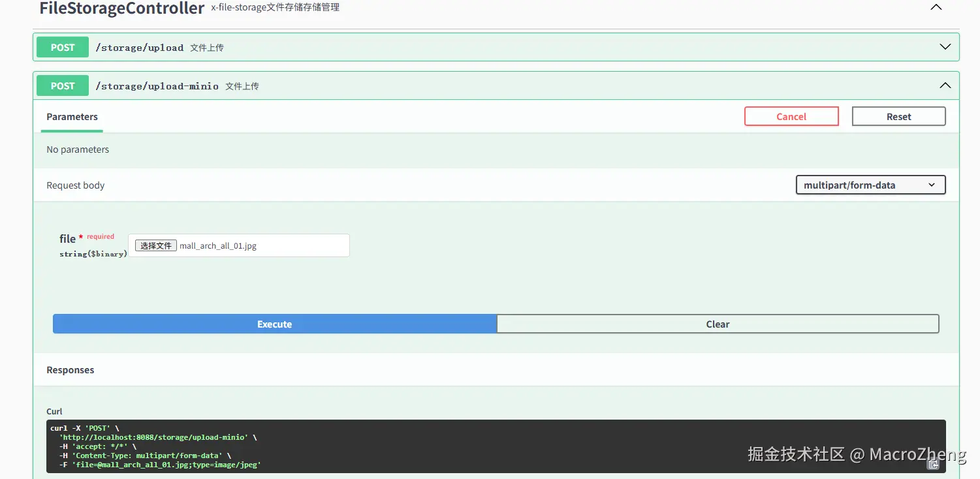
Task: Click the Cancel button
Action: [x=791, y=116]
